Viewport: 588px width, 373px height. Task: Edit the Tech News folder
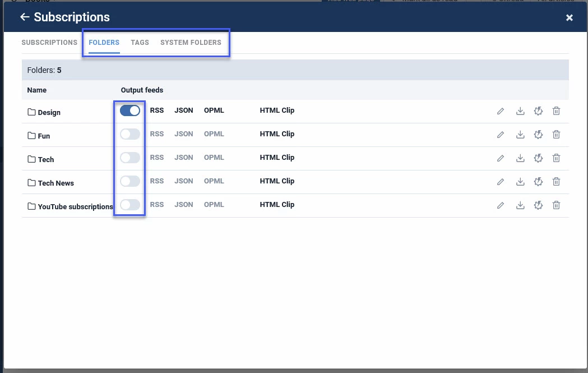[x=501, y=182]
